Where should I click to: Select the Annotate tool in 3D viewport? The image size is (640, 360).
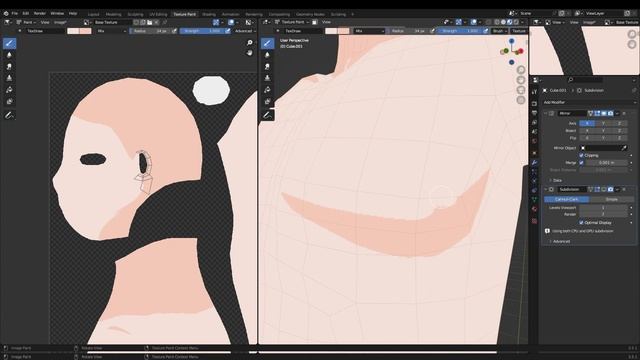[x=267, y=116]
